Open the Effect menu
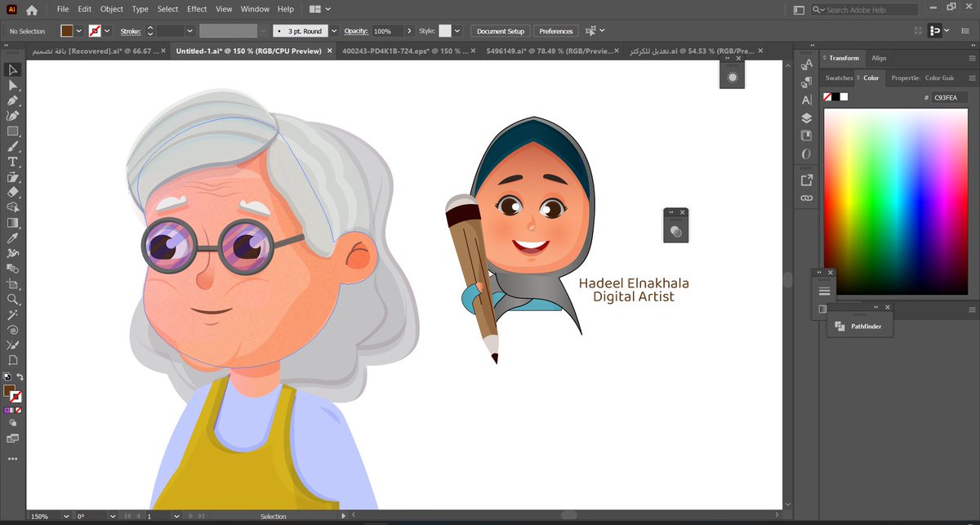Screen dimensions: 980x525 [x=197, y=9]
